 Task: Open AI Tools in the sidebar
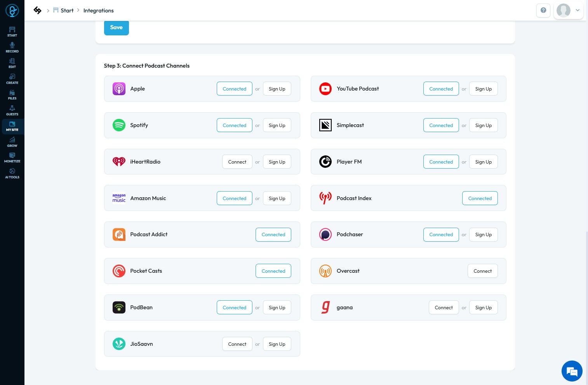point(12,174)
